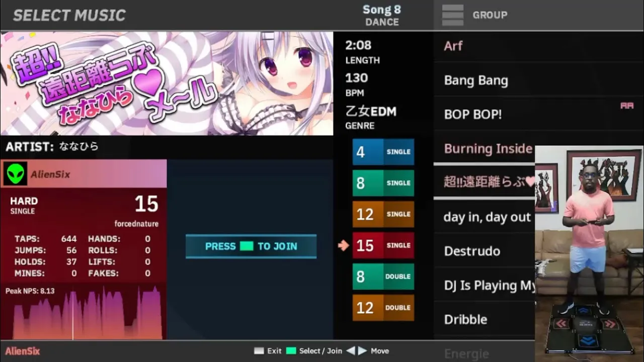The height and width of the screenshot is (362, 644).
Task: Click the LIFTS: 0 stat
Action: (x=119, y=262)
